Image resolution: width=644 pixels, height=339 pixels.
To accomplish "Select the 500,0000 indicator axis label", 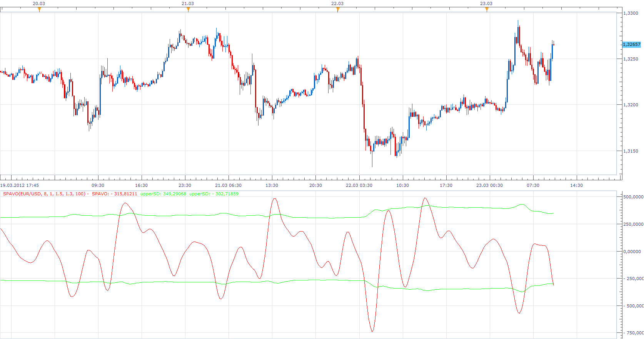I will click(633, 197).
